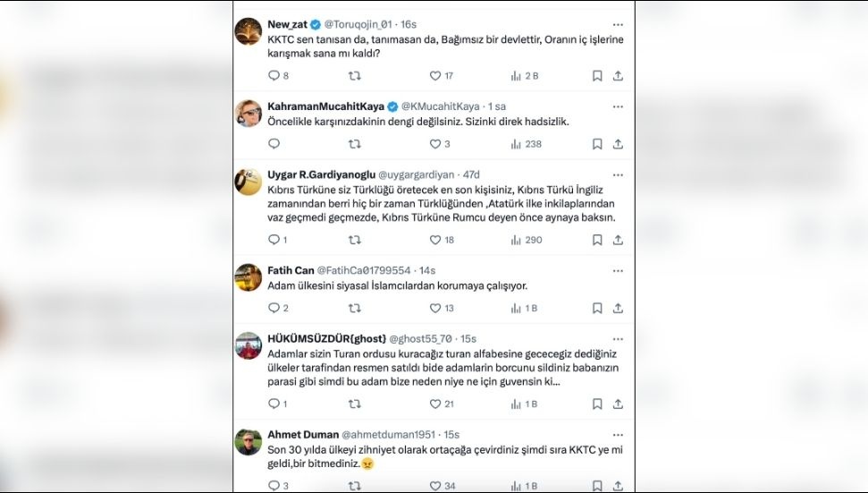Open Ahmet Duman's profile avatar
Viewport: 868px width, 493px height.
click(249, 442)
